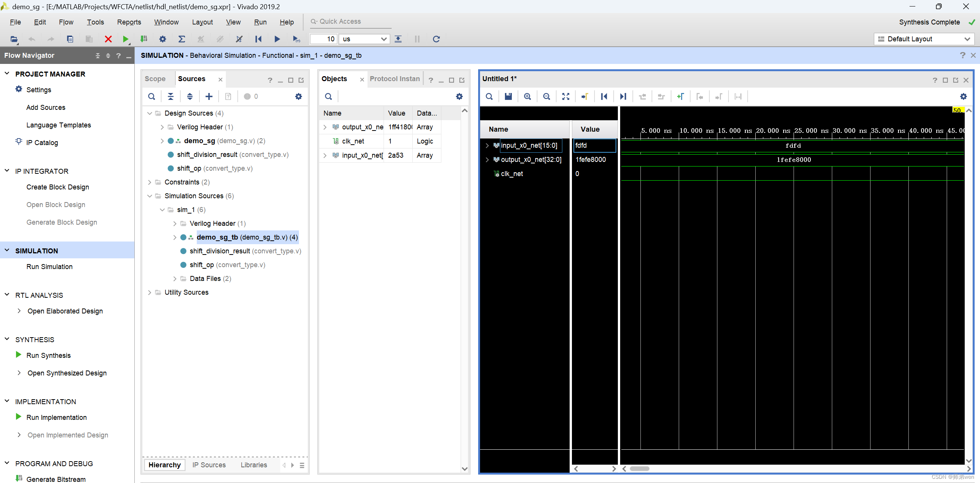The width and height of the screenshot is (980, 483).
Task: Zoom out of the waveform
Action: coord(546,96)
